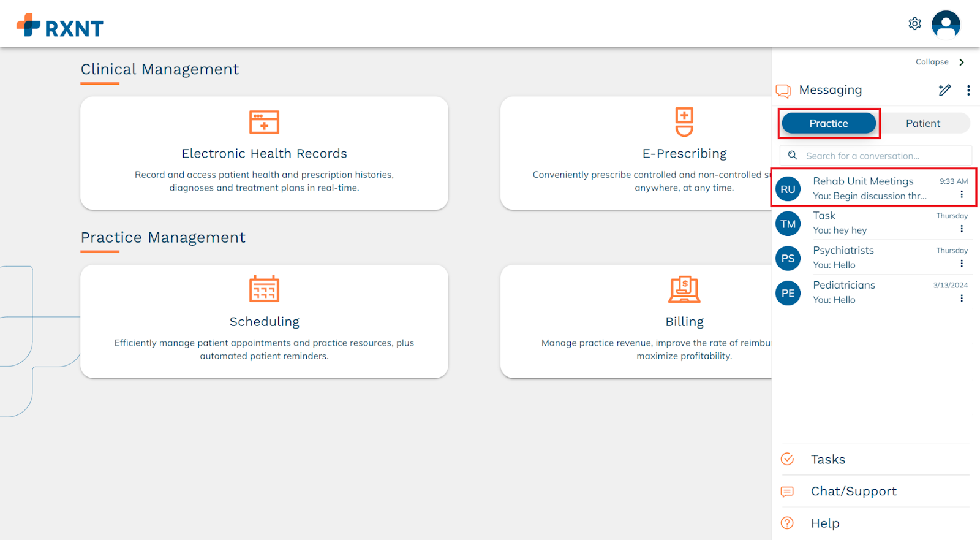
Task: Click the Clinical Management heading
Action: [x=160, y=69]
